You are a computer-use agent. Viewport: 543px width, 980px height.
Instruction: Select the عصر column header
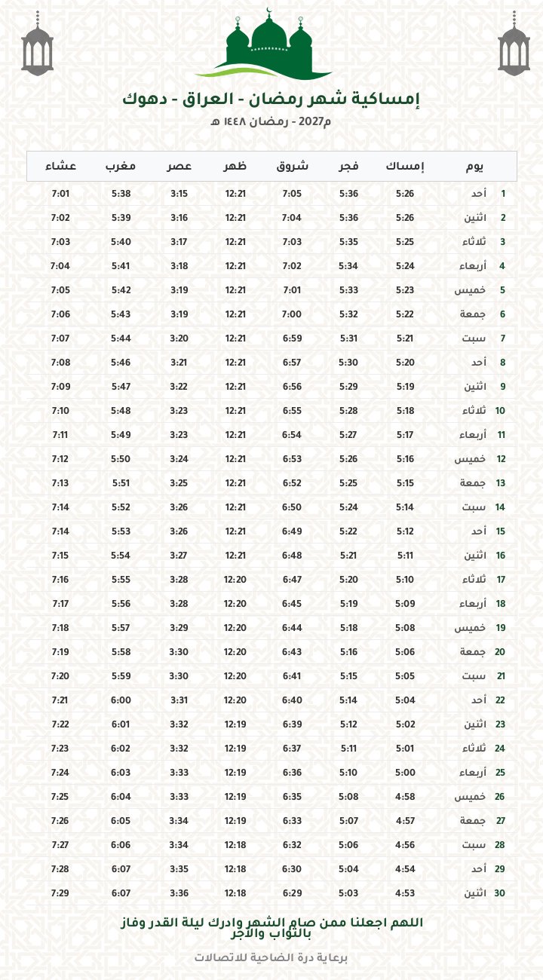coord(179,167)
